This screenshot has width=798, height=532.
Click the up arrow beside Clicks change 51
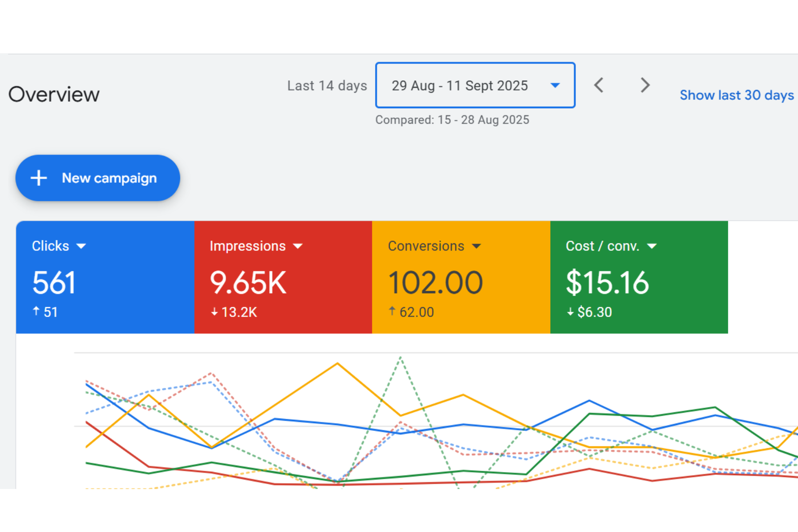coord(36,312)
